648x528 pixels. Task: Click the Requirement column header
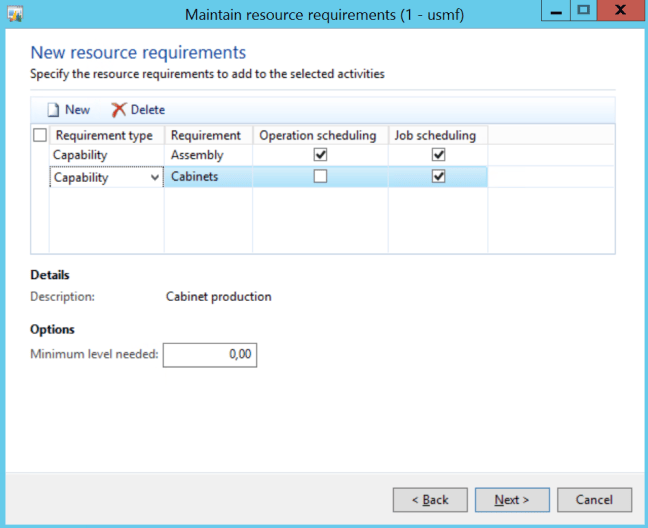(x=209, y=135)
